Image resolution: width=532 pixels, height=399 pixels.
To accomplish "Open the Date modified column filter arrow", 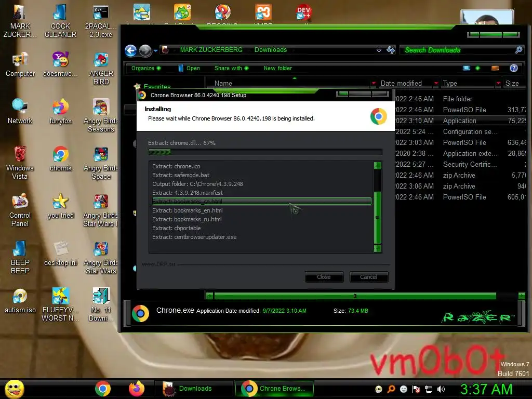I will 436,83.
